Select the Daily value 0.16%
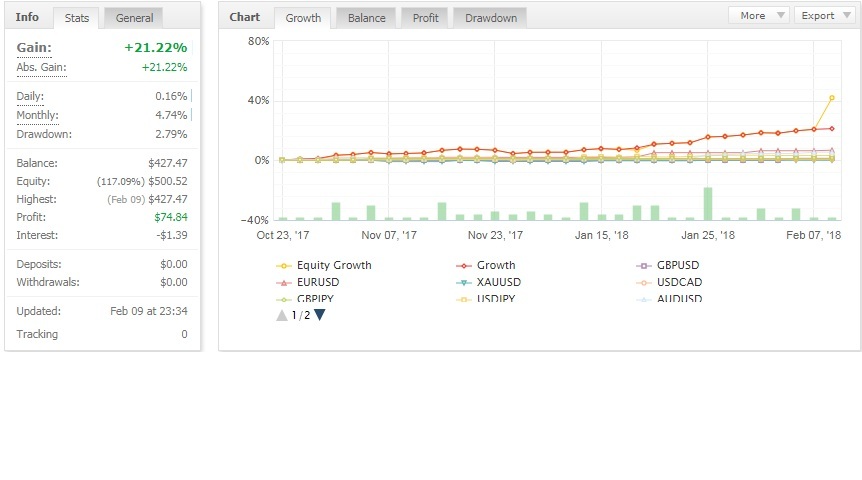The image size is (862, 480). 171,96
